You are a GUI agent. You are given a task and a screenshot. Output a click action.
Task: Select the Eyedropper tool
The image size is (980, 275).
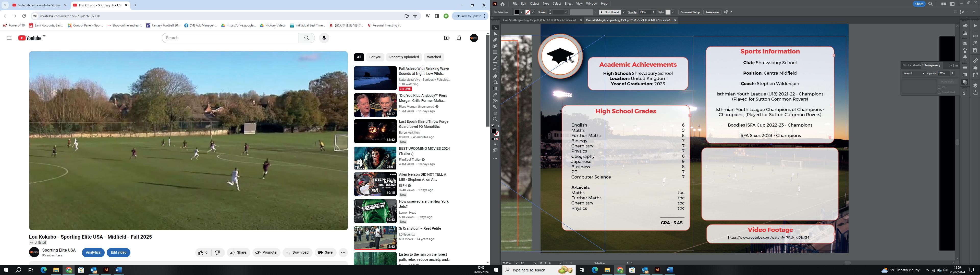coord(495,95)
